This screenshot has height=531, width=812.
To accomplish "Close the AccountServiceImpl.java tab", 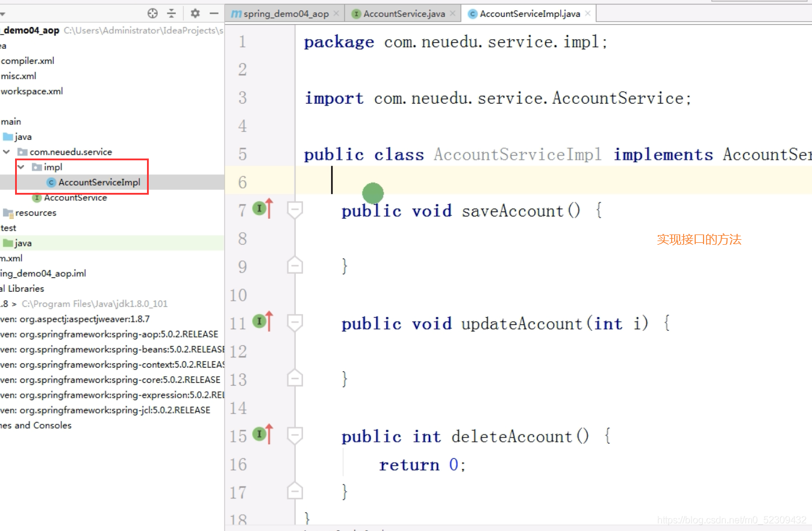I will 587,13.
